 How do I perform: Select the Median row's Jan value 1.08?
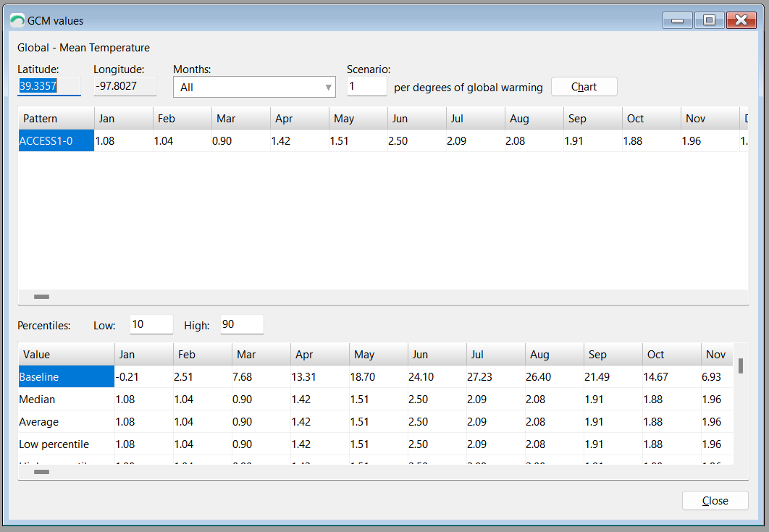coord(143,400)
